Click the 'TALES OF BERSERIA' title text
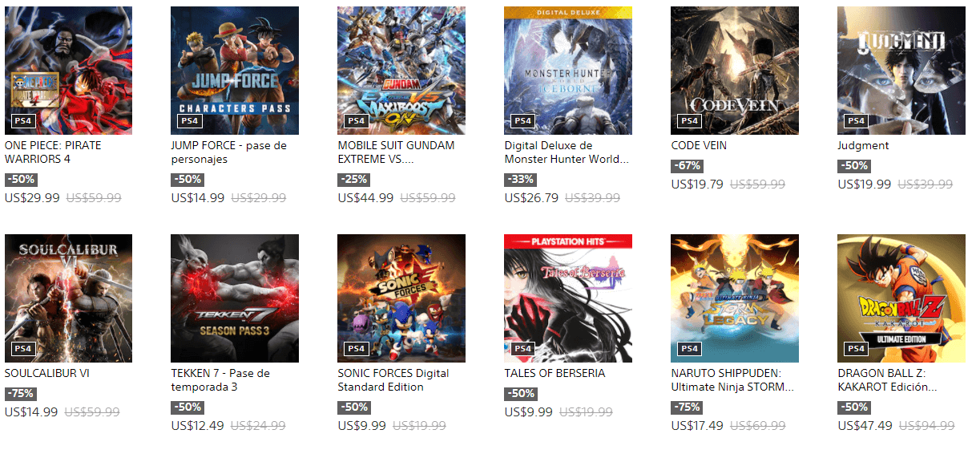980x450 pixels. [555, 374]
